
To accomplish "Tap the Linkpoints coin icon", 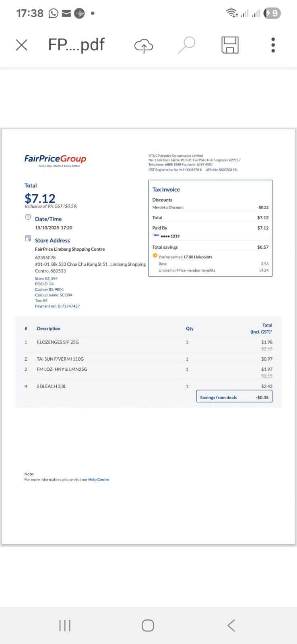I will click(x=155, y=256).
